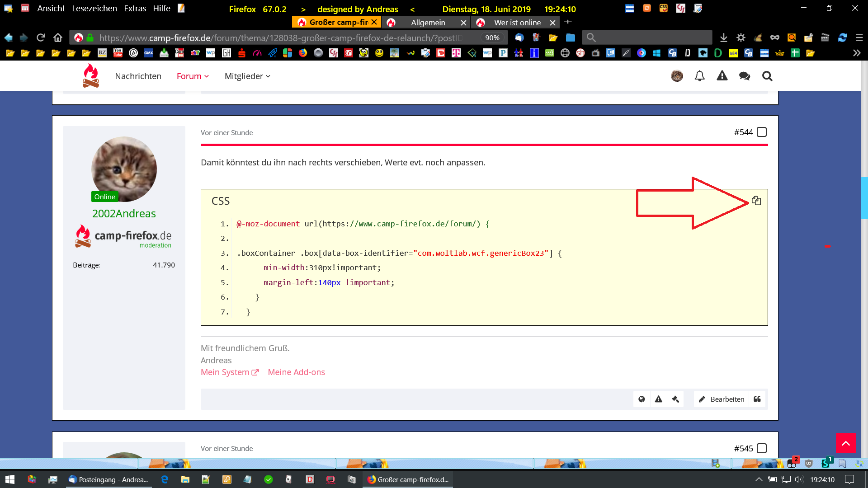Click the gavel moderation icon in post footer
The image size is (868, 488).
click(675, 399)
